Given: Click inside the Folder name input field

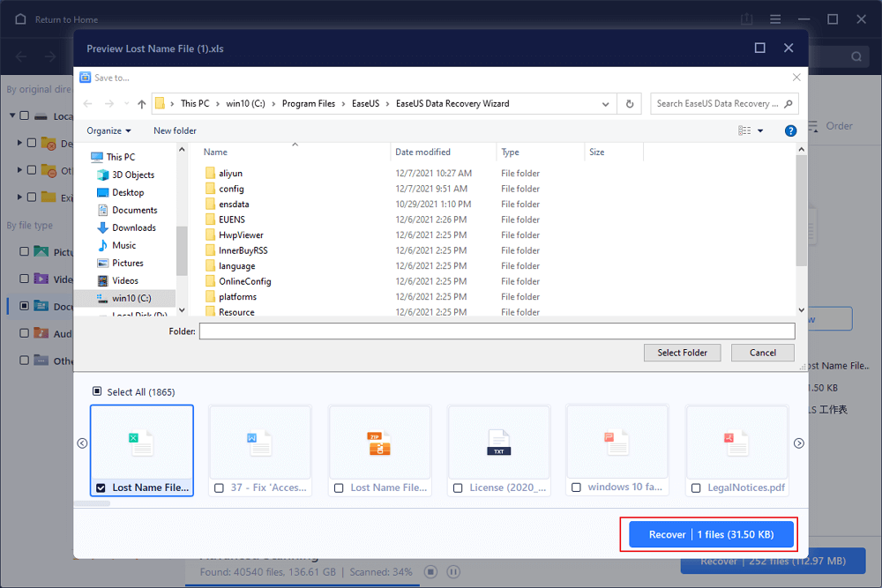Looking at the screenshot, I should click(x=494, y=331).
